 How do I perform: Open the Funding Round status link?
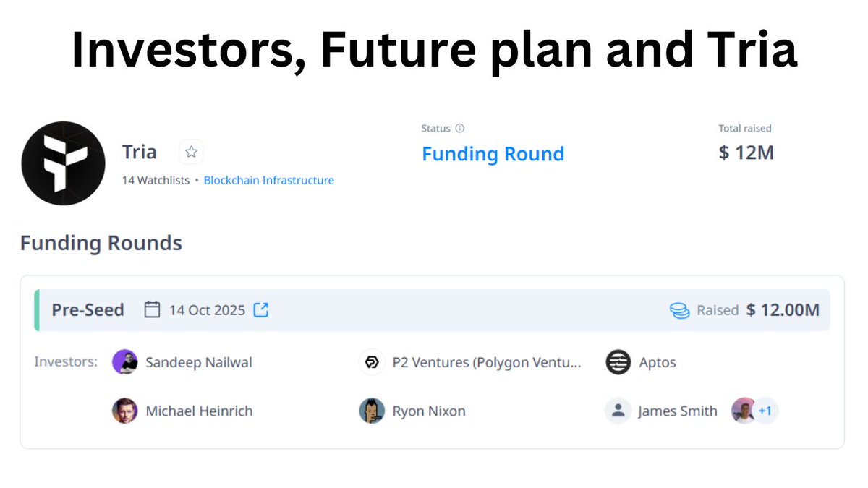point(493,154)
